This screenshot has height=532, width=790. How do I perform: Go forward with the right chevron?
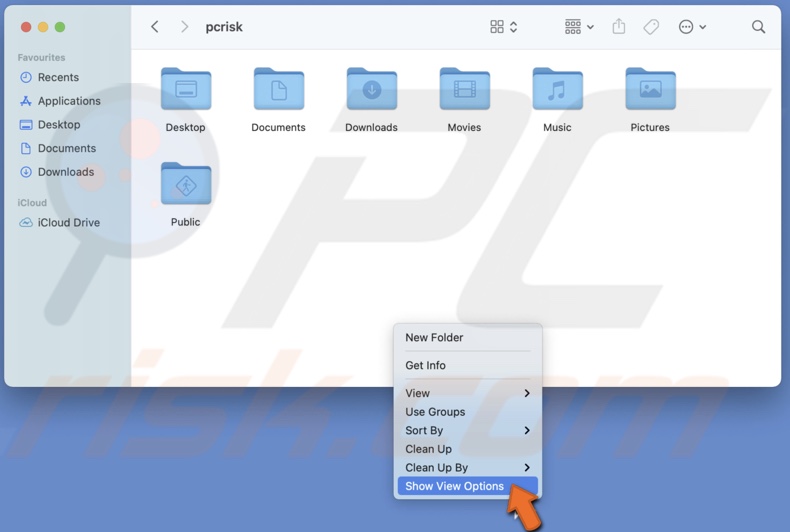point(184,27)
